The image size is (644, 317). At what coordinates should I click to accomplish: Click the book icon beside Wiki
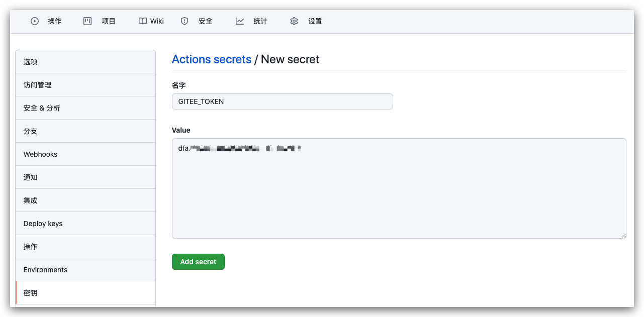tap(143, 21)
